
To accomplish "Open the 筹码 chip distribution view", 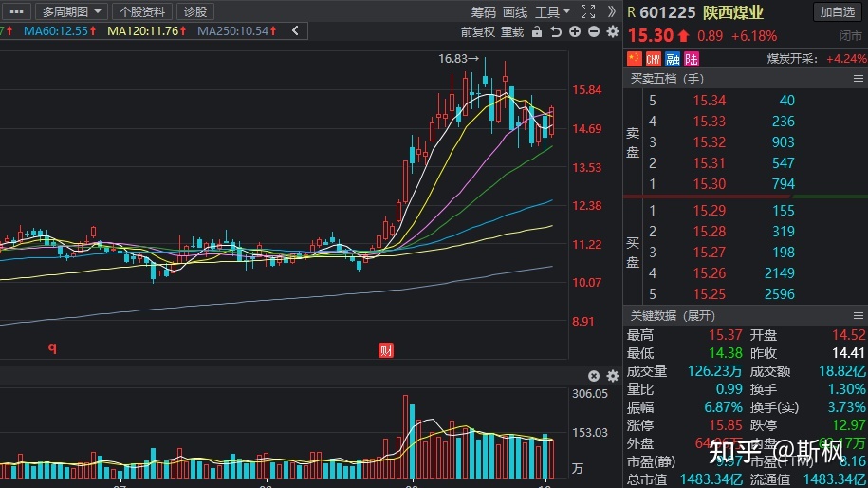I will tap(483, 12).
